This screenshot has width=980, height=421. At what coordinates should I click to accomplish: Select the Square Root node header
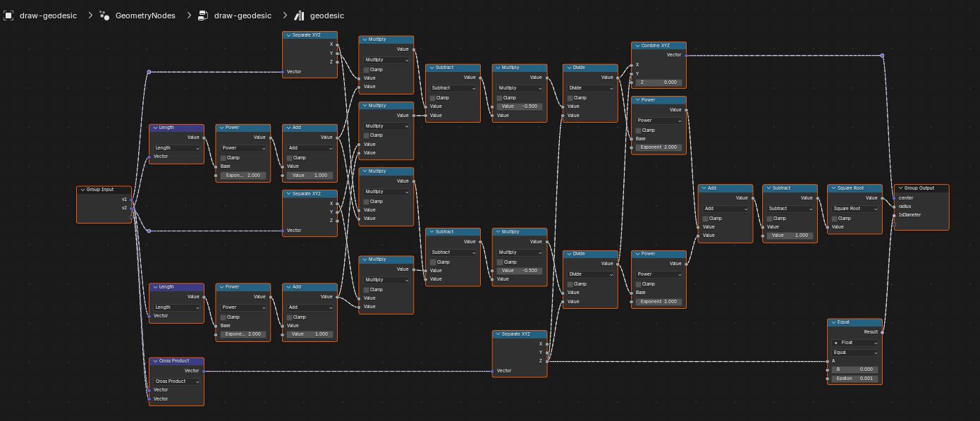click(x=855, y=188)
